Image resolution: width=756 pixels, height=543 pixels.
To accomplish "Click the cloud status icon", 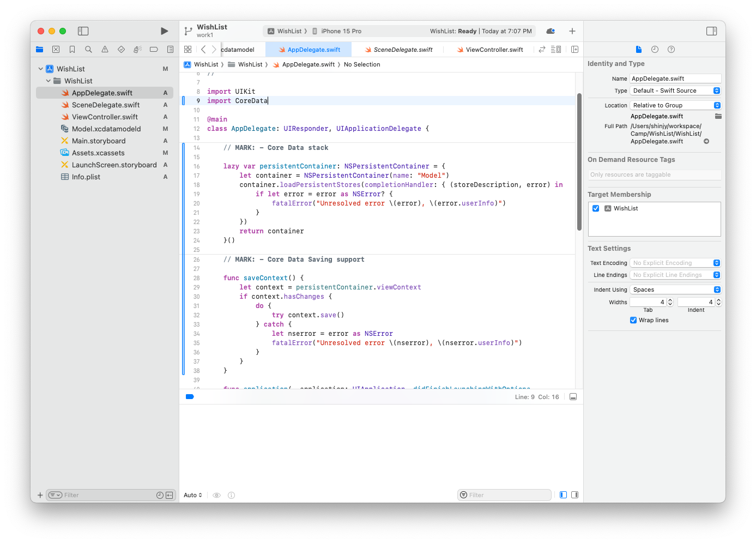I will [x=551, y=31].
